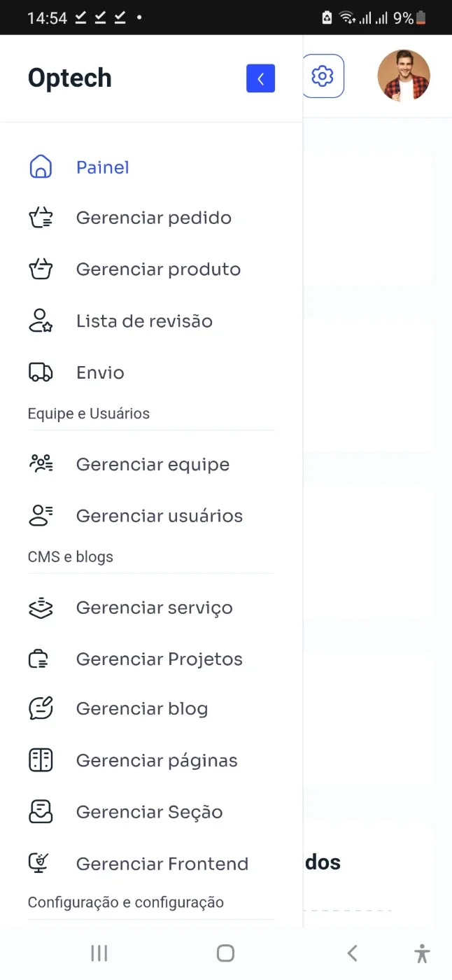This screenshot has height=980, width=452.
Task: Collapse the sidebar with blue chevron button
Action: pyautogui.click(x=260, y=78)
